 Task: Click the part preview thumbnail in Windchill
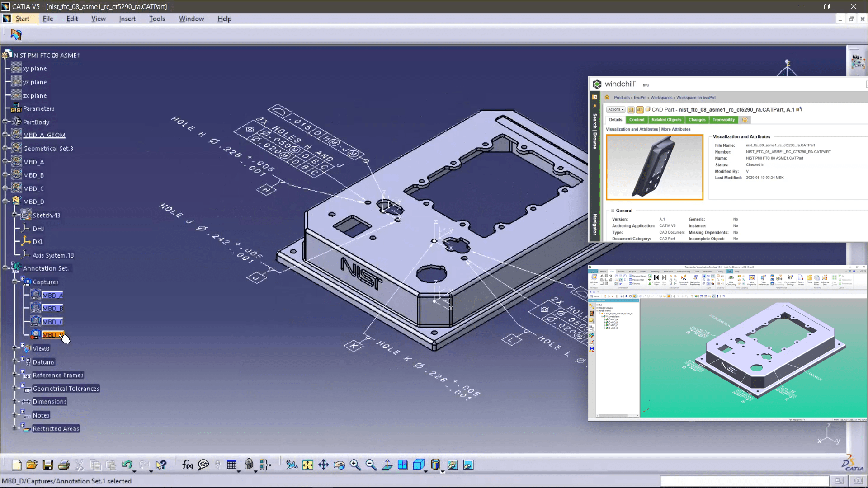(x=655, y=167)
